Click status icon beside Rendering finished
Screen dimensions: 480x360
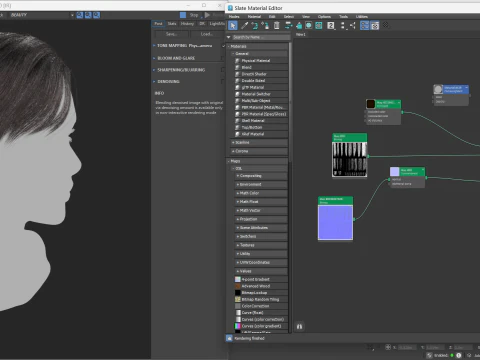tap(229, 338)
